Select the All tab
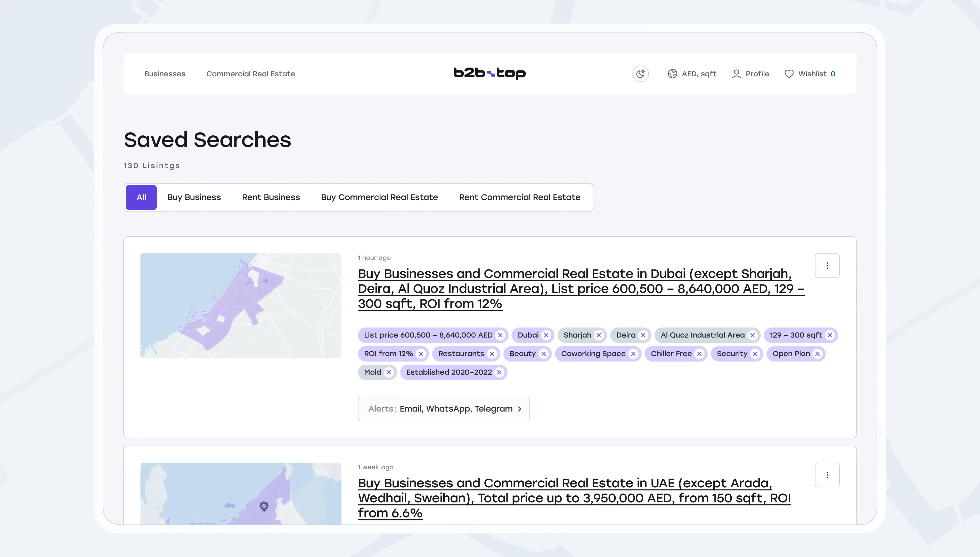 click(141, 197)
